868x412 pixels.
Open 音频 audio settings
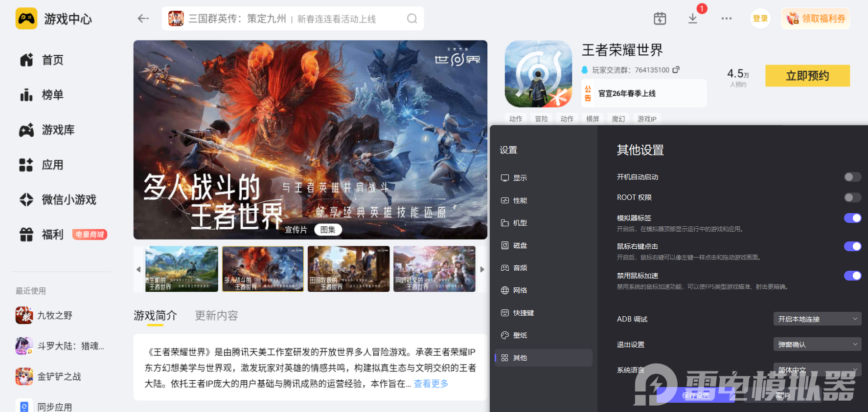pos(544,268)
